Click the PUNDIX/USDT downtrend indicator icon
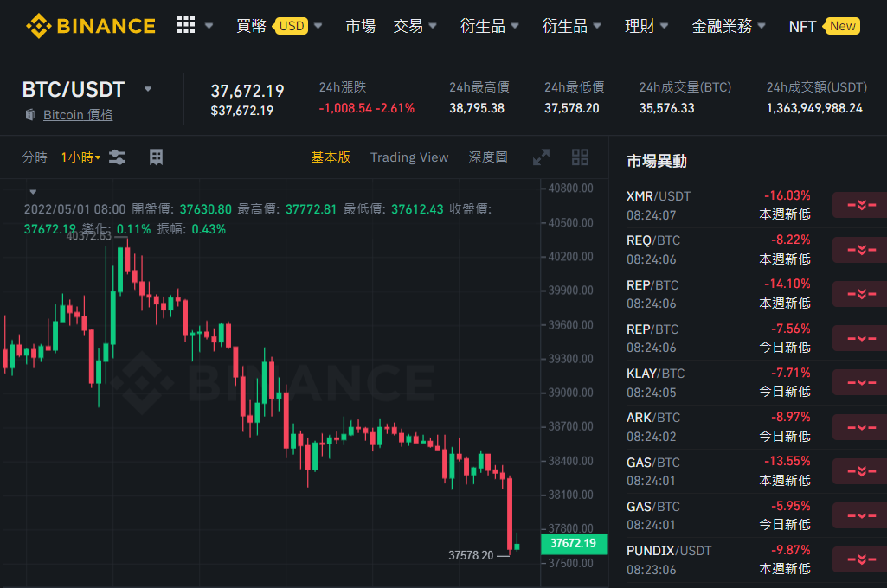The image size is (887, 588). point(860,559)
